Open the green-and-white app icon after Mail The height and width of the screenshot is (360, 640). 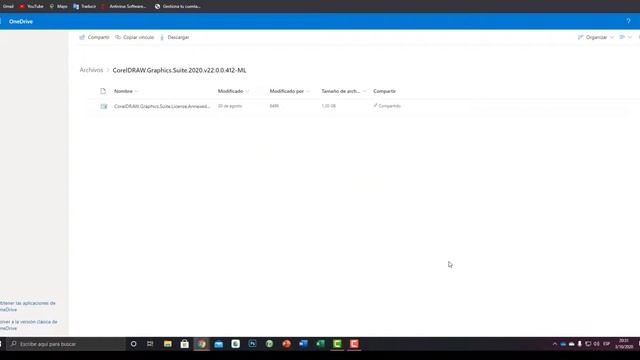tap(236, 344)
